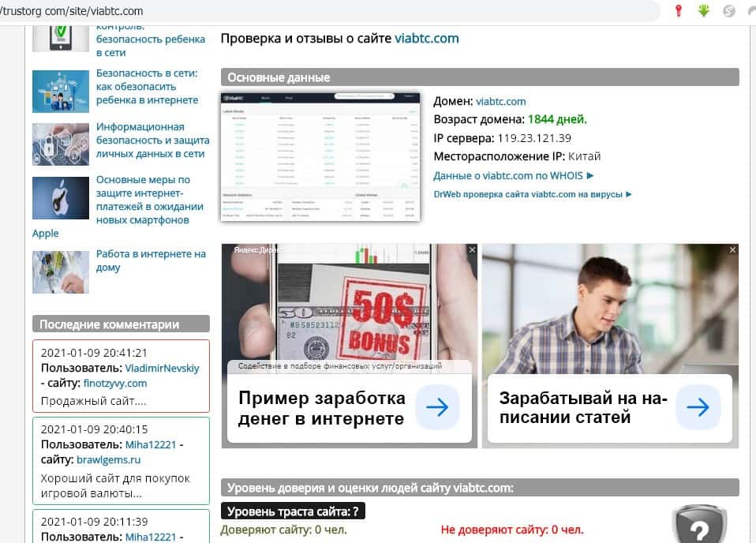756x543 pixels.
Task: Click 'Пример заработка денег в интернете' ad title
Action: pos(322,409)
